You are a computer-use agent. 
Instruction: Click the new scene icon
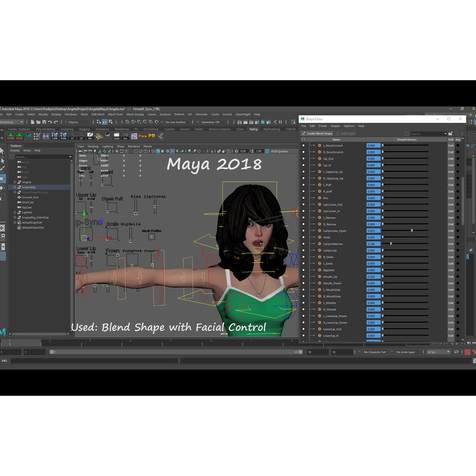[33, 122]
